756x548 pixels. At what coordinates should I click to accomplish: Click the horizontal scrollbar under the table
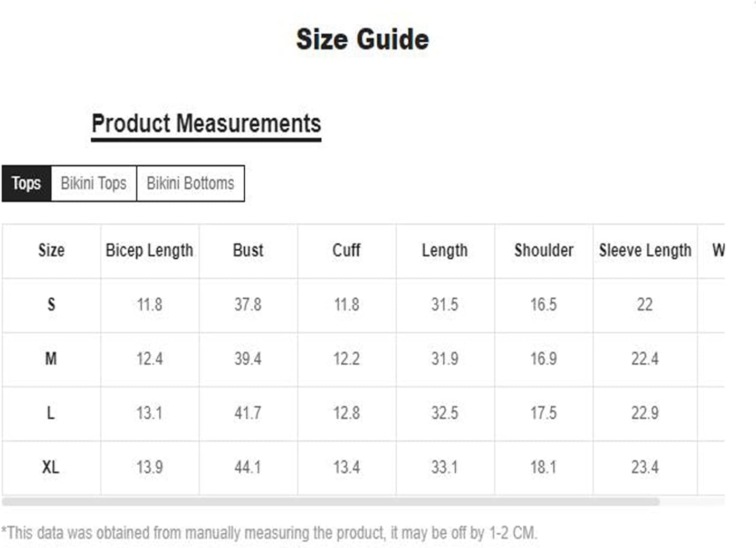[x=331, y=502]
